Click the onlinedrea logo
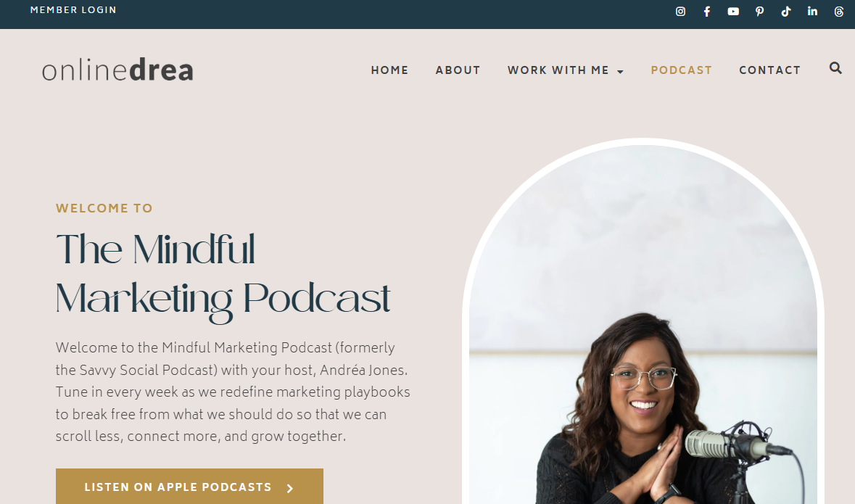855x504 pixels. pyautogui.click(x=117, y=70)
